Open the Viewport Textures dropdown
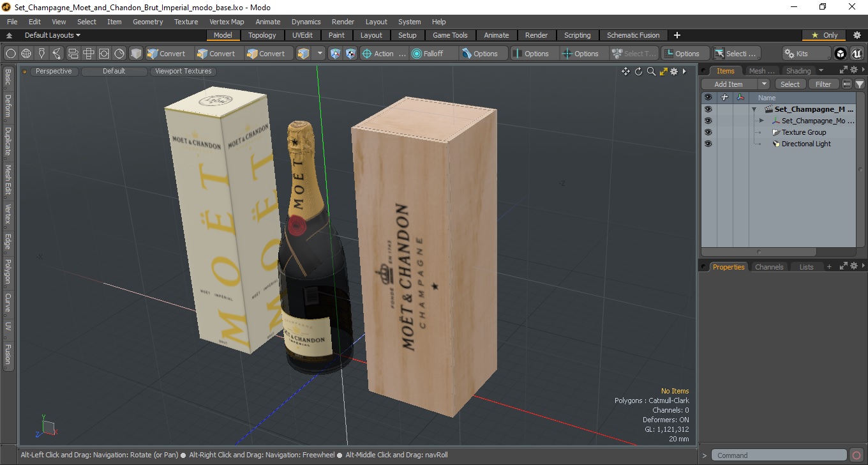 (x=183, y=72)
